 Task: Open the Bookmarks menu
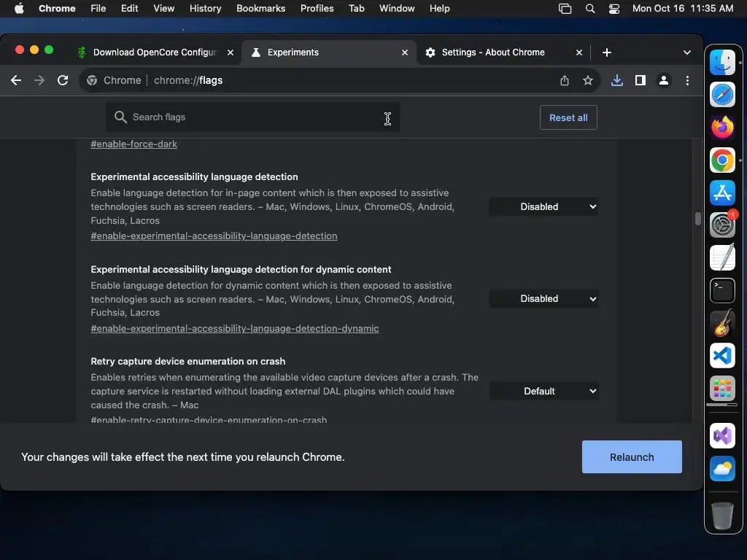(x=260, y=9)
